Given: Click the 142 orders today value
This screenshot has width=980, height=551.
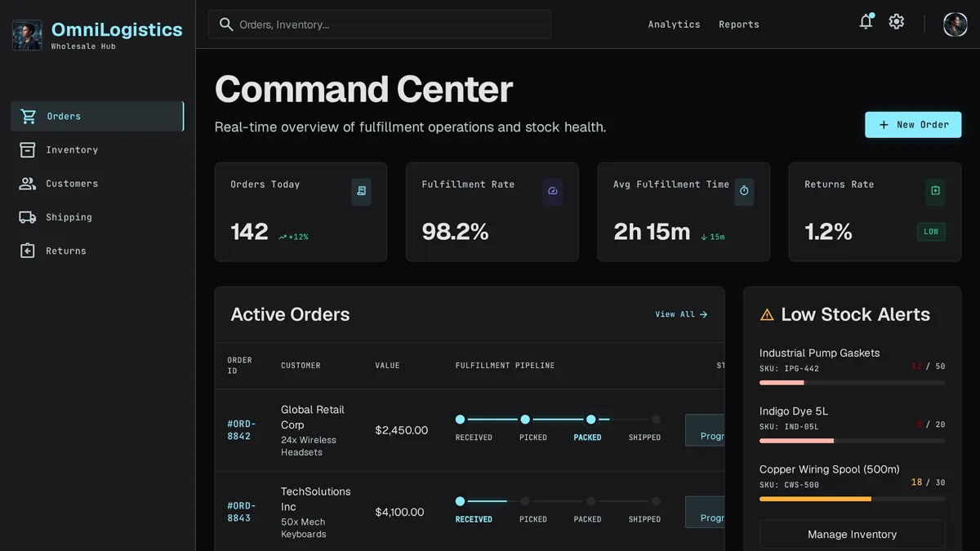Looking at the screenshot, I should pos(249,232).
